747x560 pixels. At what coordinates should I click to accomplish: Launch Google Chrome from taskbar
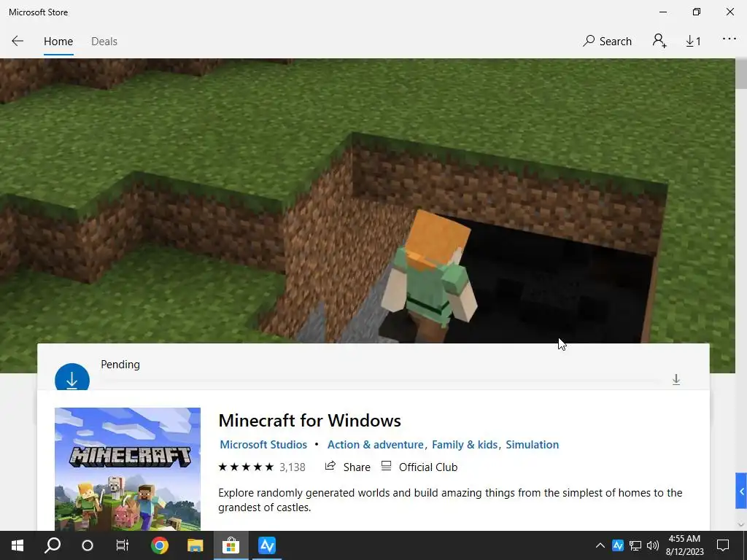(160, 545)
